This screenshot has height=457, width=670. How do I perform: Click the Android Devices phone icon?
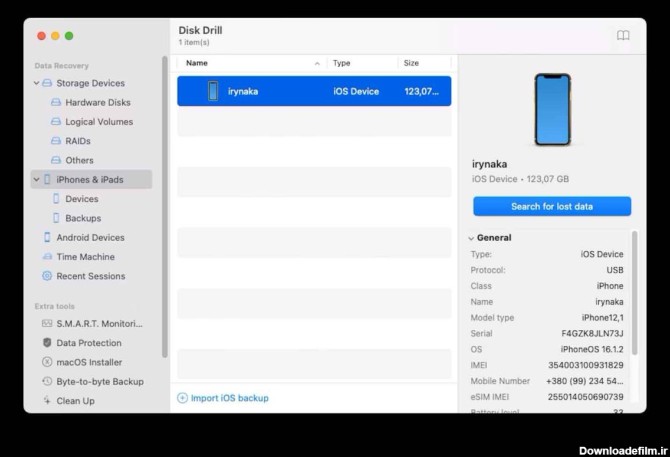point(47,238)
